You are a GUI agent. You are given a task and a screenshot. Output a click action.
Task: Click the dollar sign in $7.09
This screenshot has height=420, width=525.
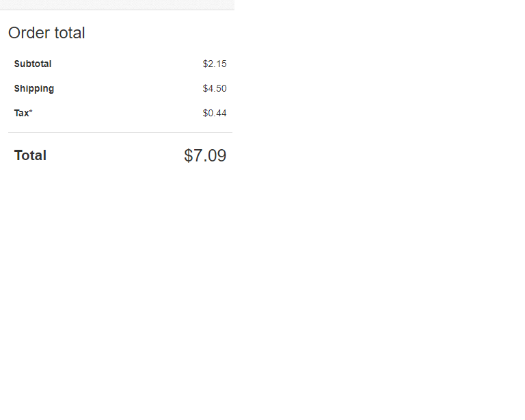[189, 156]
